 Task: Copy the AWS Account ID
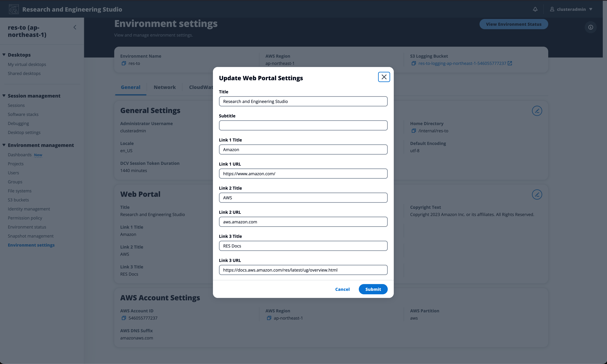click(x=124, y=318)
